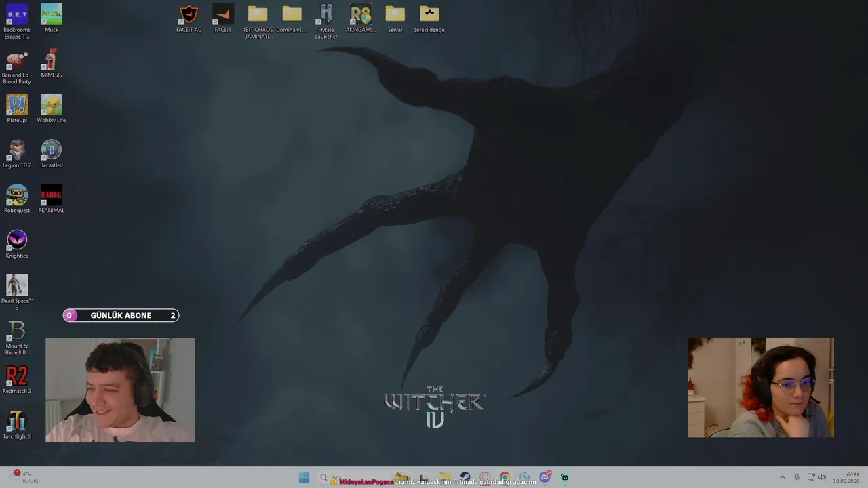The width and height of the screenshot is (868, 488).
Task: Select the Mount & Blade II shortcut
Action: (17, 338)
